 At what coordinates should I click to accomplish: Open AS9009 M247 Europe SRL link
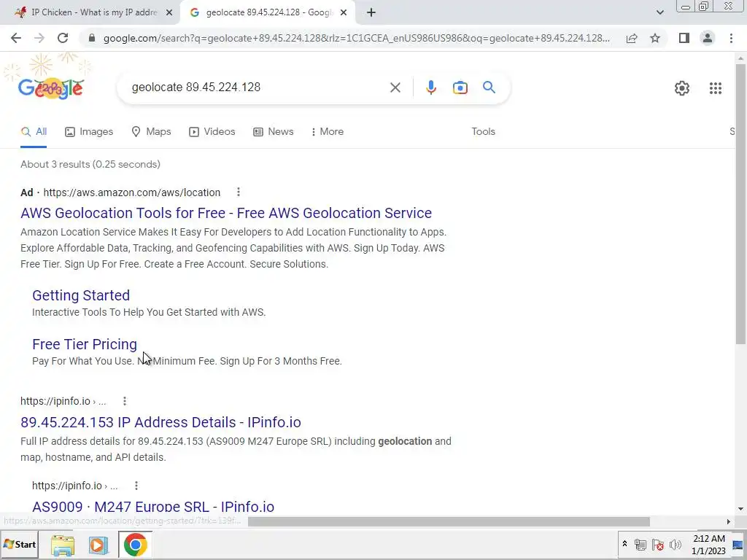153,507
